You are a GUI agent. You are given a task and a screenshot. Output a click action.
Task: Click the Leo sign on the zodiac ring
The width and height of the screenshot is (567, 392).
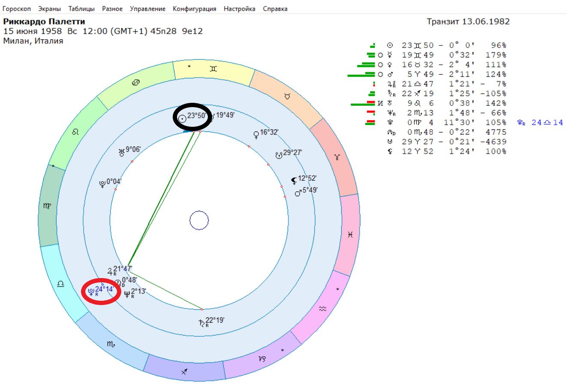click(x=75, y=132)
